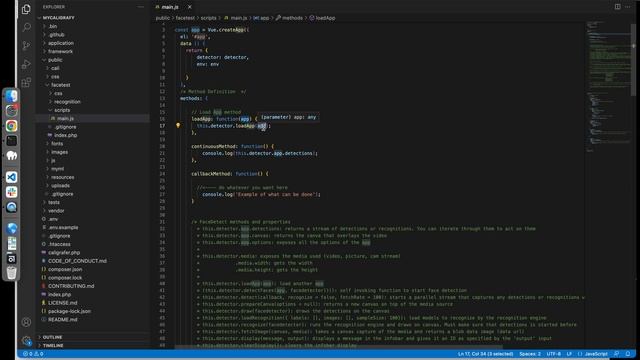This screenshot has height=360, width=640.
Task: Open caligrafer.php file
Action: pos(64,253)
